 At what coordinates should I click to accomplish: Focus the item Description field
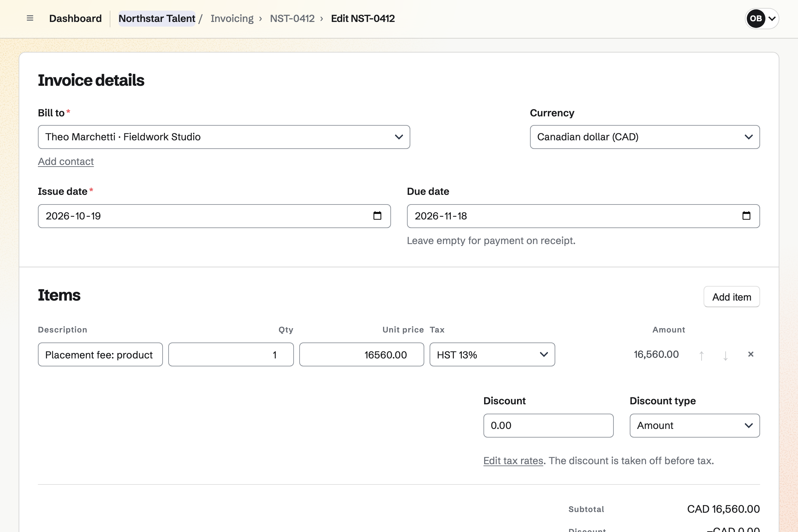(100, 354)
